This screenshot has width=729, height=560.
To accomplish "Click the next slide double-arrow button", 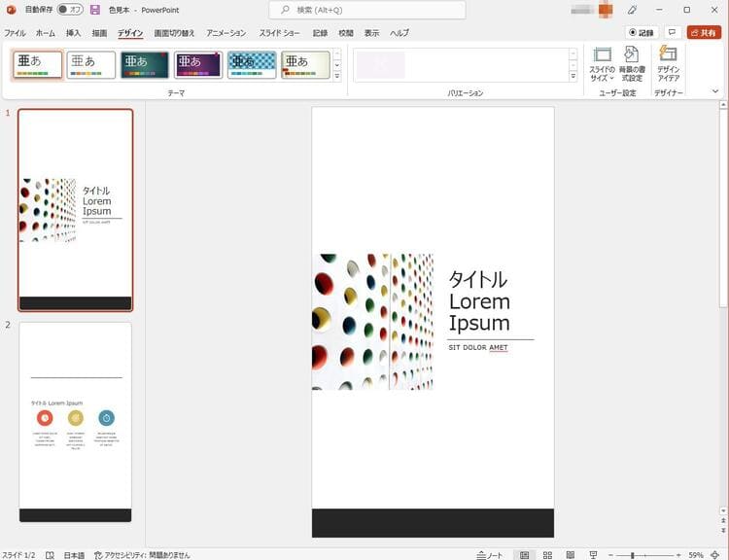I will point(723,530).
